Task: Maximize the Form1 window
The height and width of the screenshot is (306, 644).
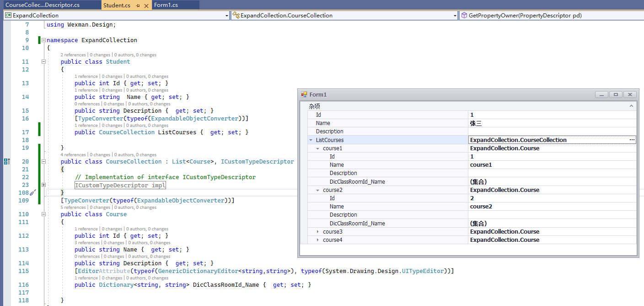Action: point(616,94)
